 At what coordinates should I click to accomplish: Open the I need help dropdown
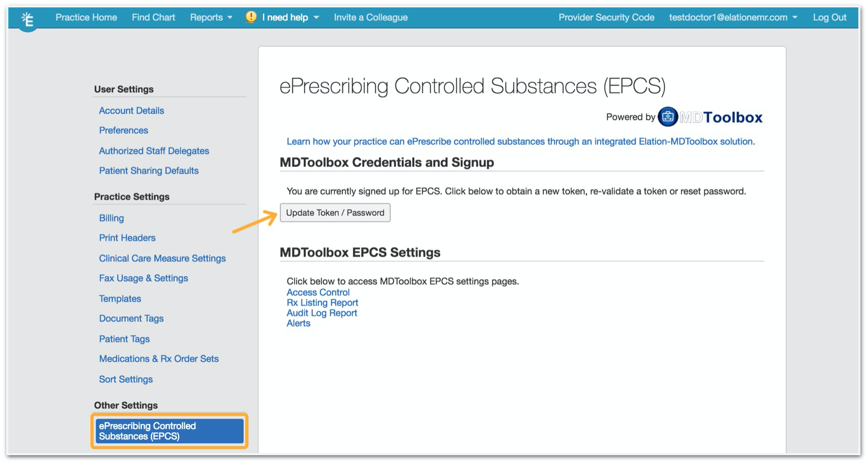pos(290,18)
